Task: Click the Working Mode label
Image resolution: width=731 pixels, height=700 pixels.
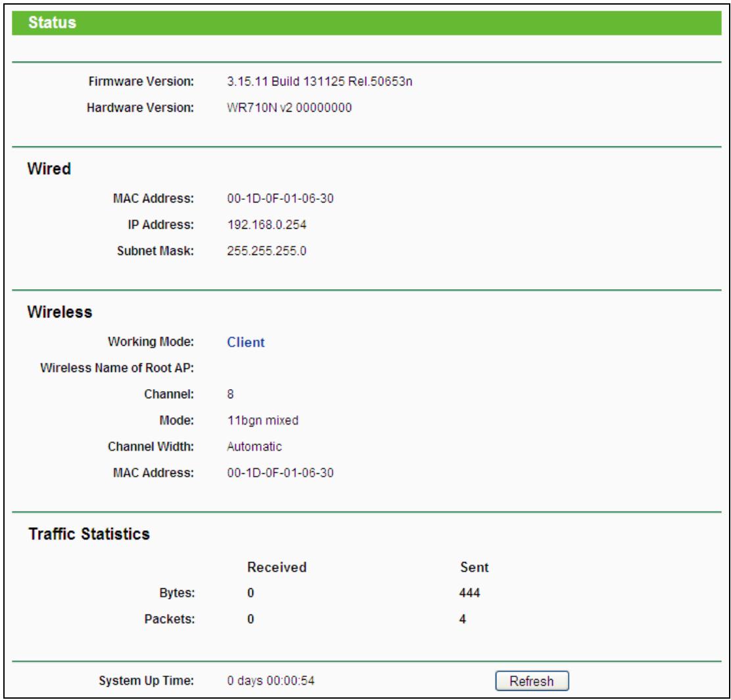Action: 151,342
